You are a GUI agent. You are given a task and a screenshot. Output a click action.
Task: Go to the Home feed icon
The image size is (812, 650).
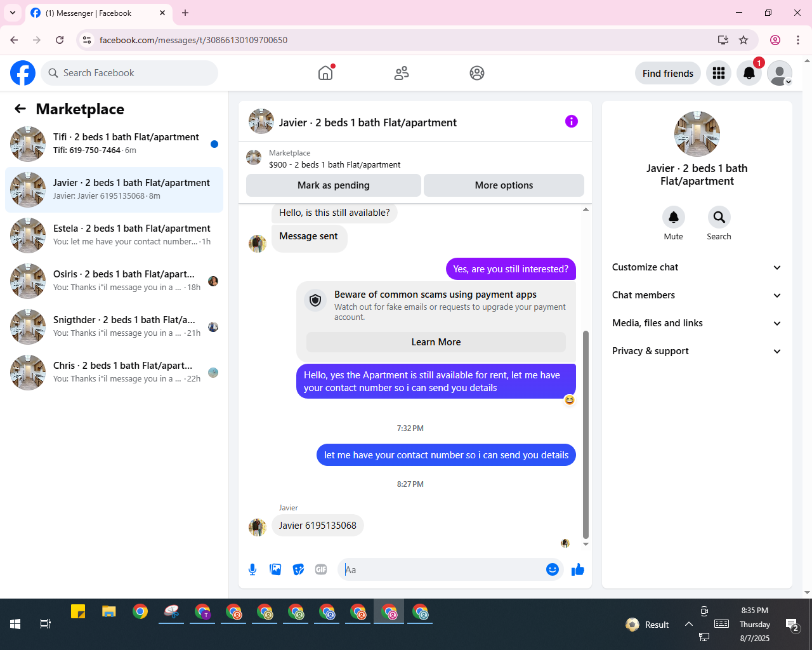click(325, 73)
